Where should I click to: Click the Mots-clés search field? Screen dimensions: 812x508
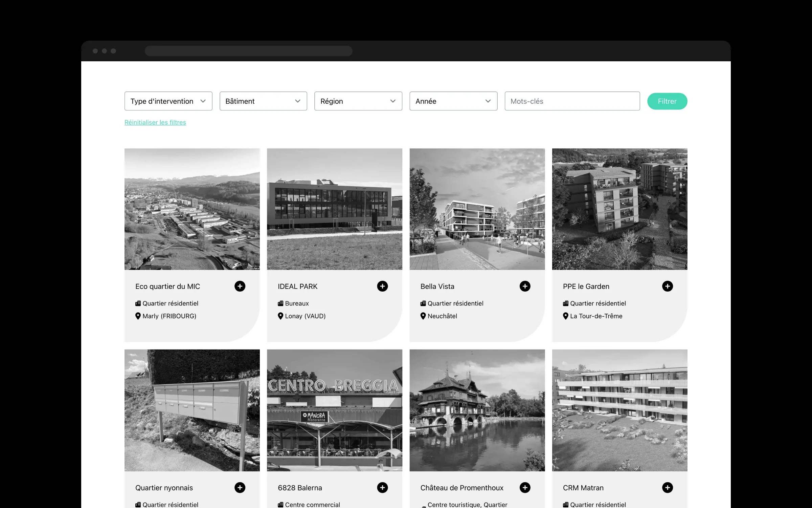click(572, 101)
